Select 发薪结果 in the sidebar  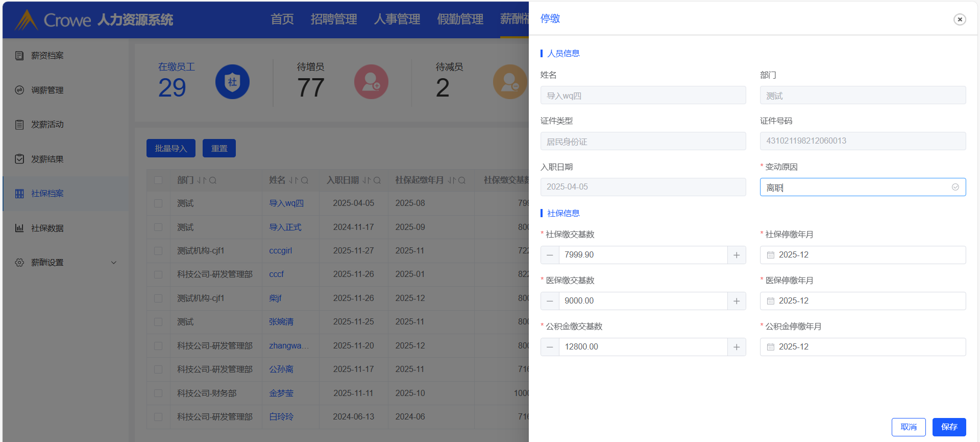coord(65,159)
